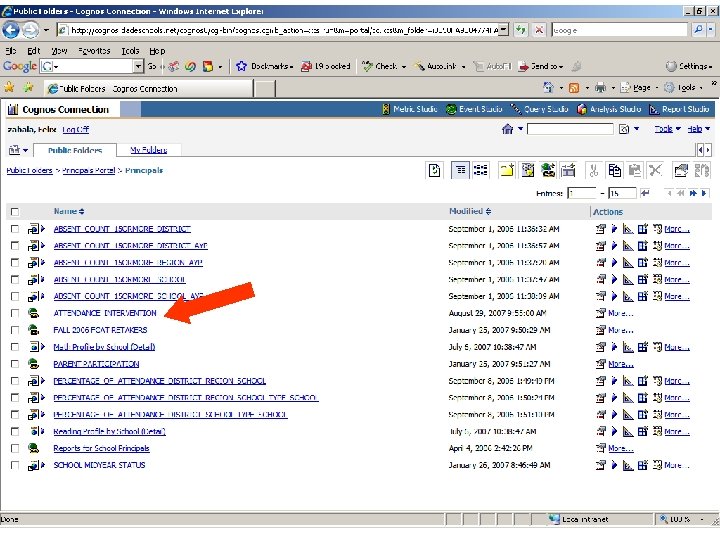Select Reports for School Principals checkbox
The width and height of the screenshot is (720, 540).
(x=15, y=449)
